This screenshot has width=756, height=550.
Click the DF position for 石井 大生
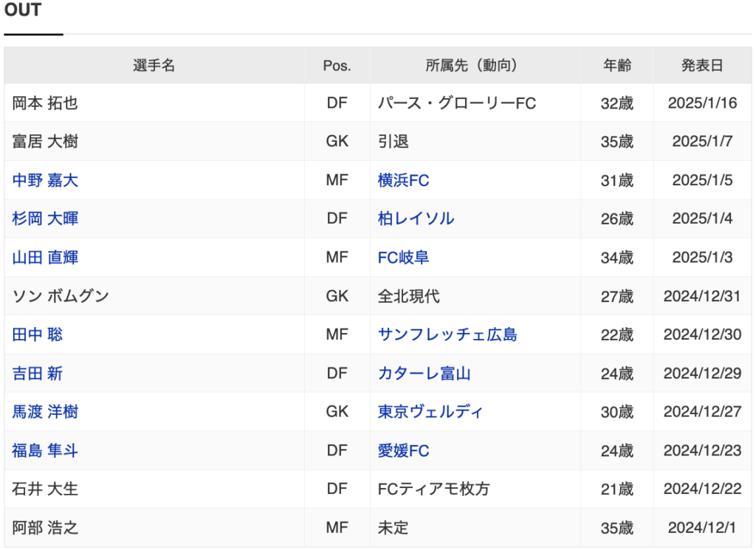pos(337,489)
